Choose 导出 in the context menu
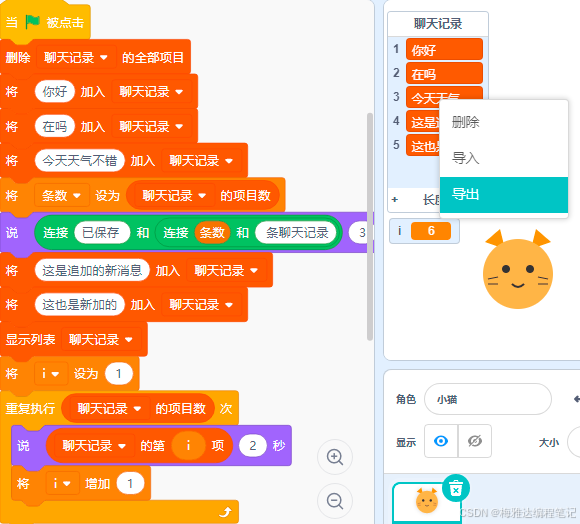 pyautogui.click(x=504, y=195)
